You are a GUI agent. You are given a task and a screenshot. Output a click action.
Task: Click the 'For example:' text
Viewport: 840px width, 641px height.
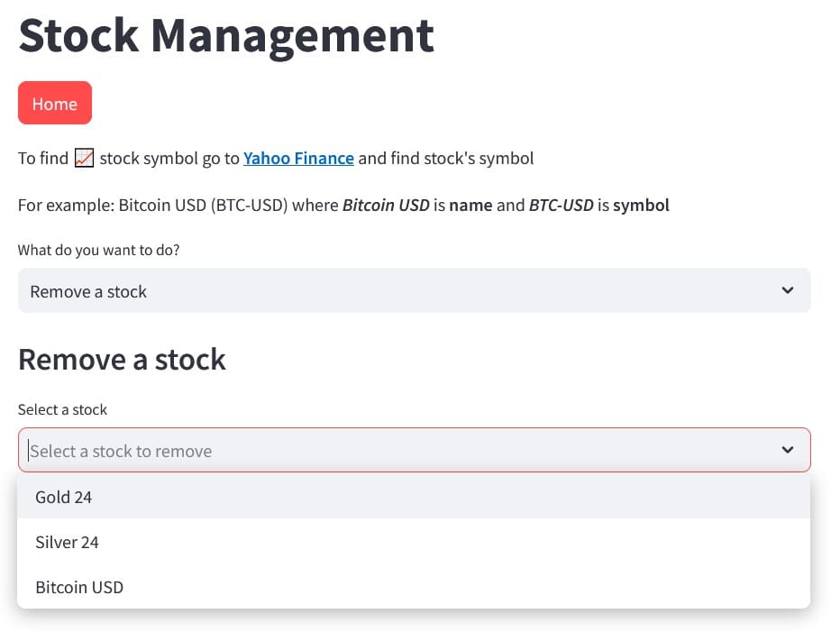[66, 206]
